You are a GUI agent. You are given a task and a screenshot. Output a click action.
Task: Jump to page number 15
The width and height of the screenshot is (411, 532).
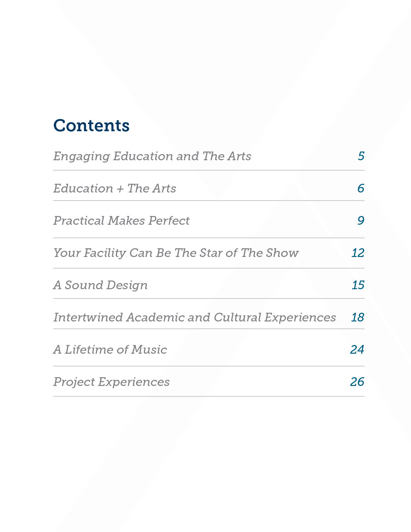tap(358, 285)
